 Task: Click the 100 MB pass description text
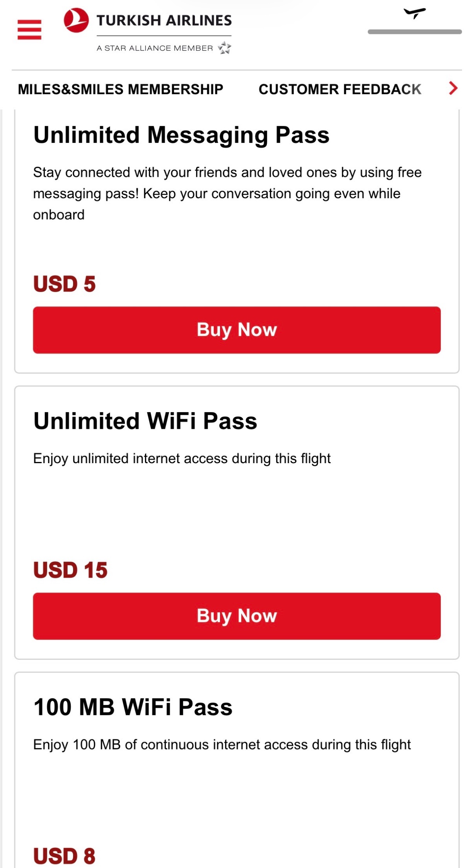(222, 744)
